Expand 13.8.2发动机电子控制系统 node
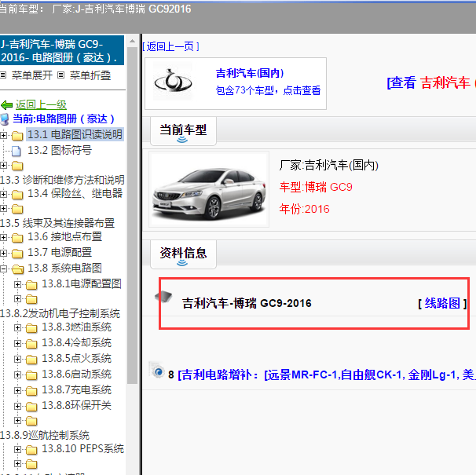Image resolution: width=476 pixels, height=475 pixels. (x=17, y=299)
